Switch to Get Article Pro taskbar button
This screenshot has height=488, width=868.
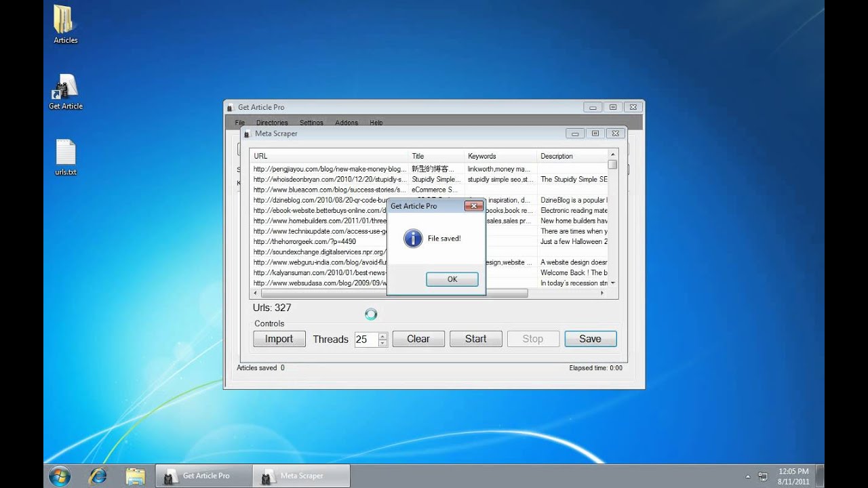point(204,476)
